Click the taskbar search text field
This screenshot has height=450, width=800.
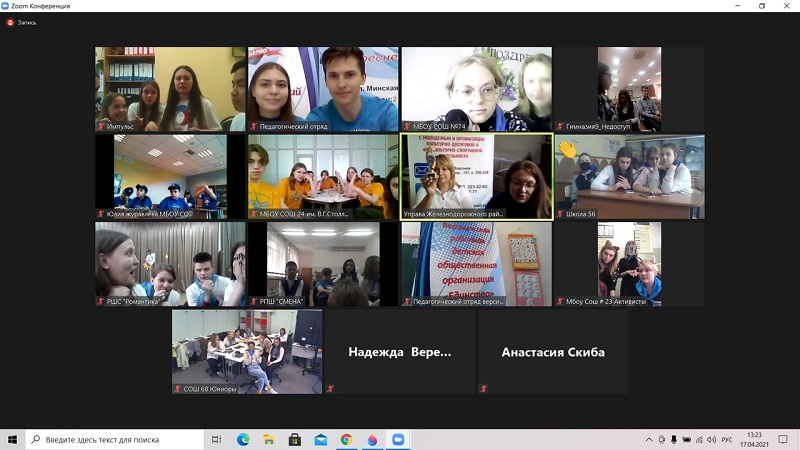(x=115, y=439)
